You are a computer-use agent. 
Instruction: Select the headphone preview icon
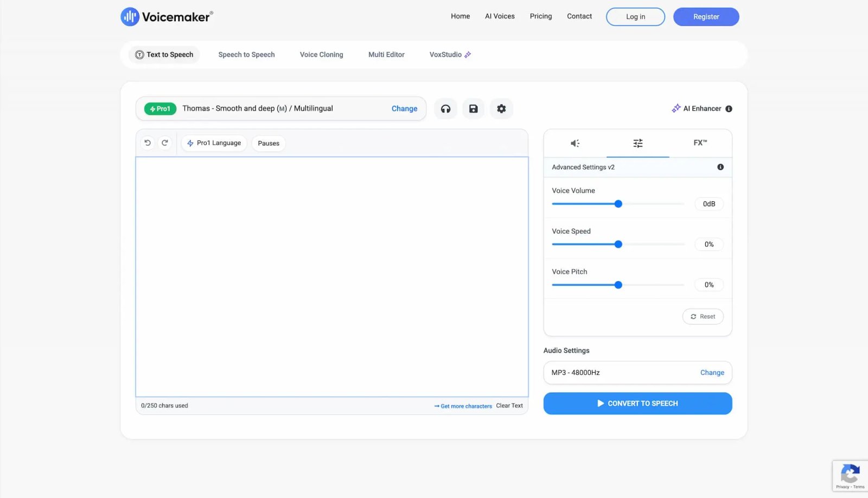click(x=445, y=108)
